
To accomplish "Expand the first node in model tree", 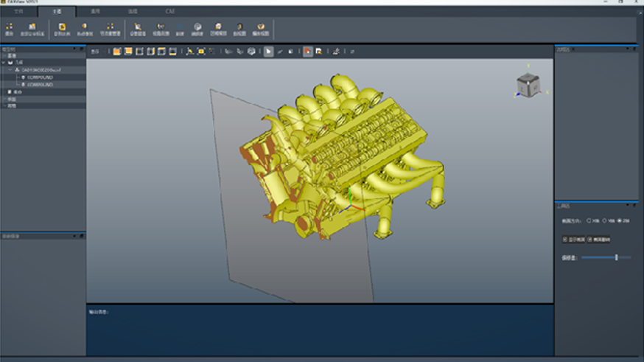I will (x=4, y=55).
